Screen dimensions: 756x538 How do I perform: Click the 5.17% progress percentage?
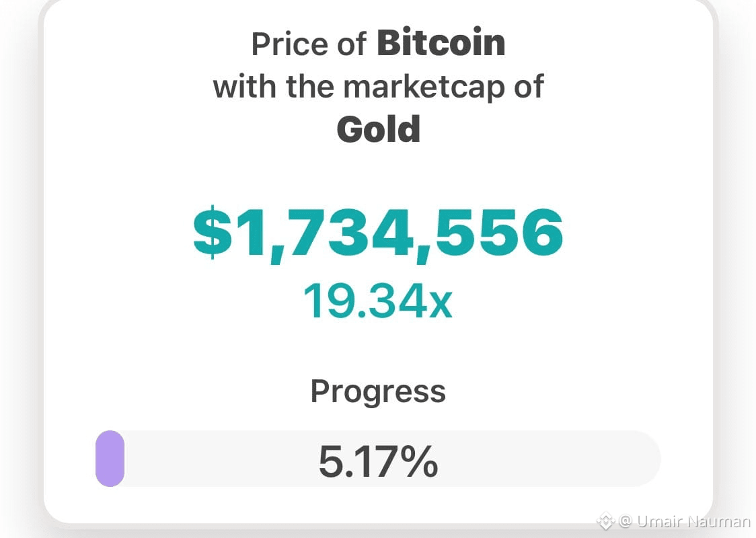pos(379,461)
